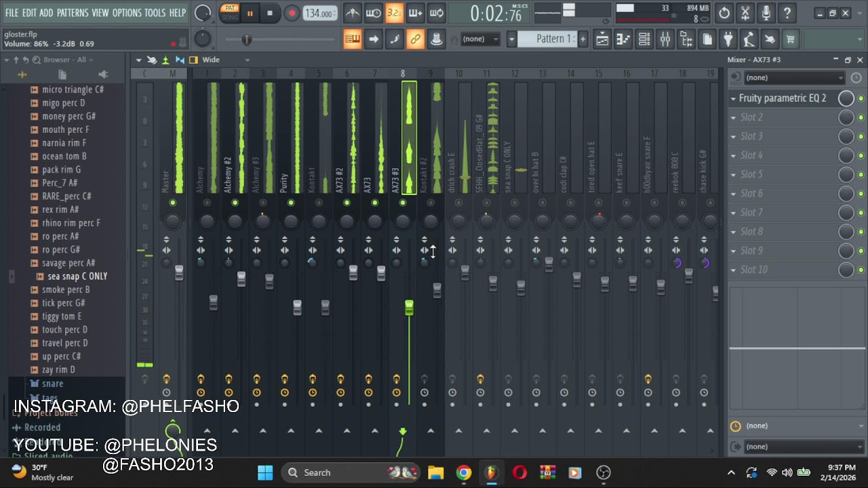Open the Wide mixer layout dropdown
The height and width of the screenshot is (488, 868).
click(x=225, y=60)
